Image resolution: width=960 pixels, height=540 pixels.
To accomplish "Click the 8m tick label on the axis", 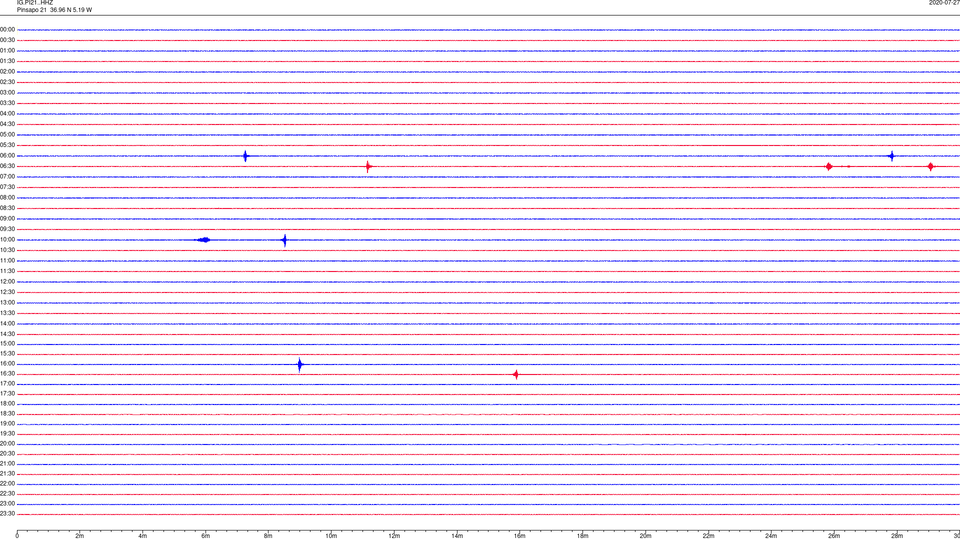I will (268, 536).
